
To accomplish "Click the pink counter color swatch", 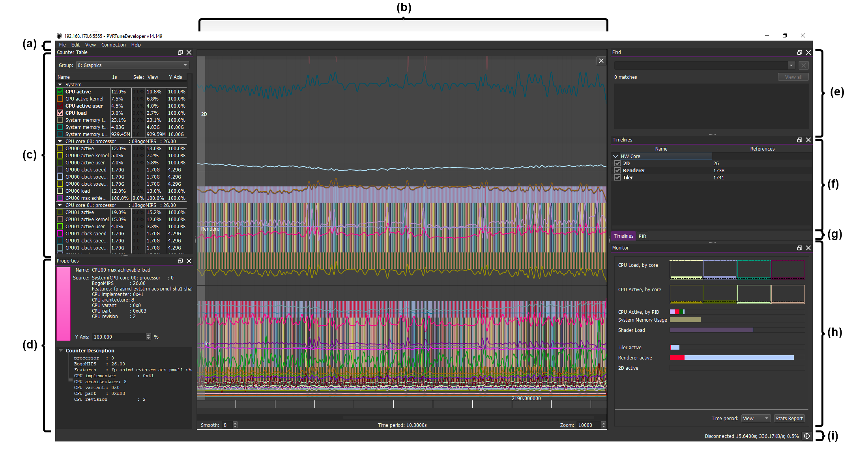I will [x=64, y=304].
